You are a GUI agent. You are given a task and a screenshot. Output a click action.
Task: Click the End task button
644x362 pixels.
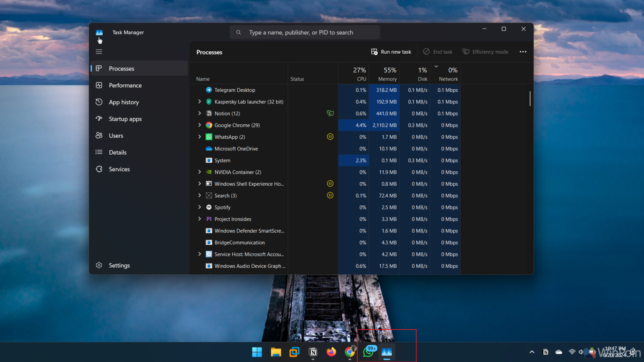438,52
